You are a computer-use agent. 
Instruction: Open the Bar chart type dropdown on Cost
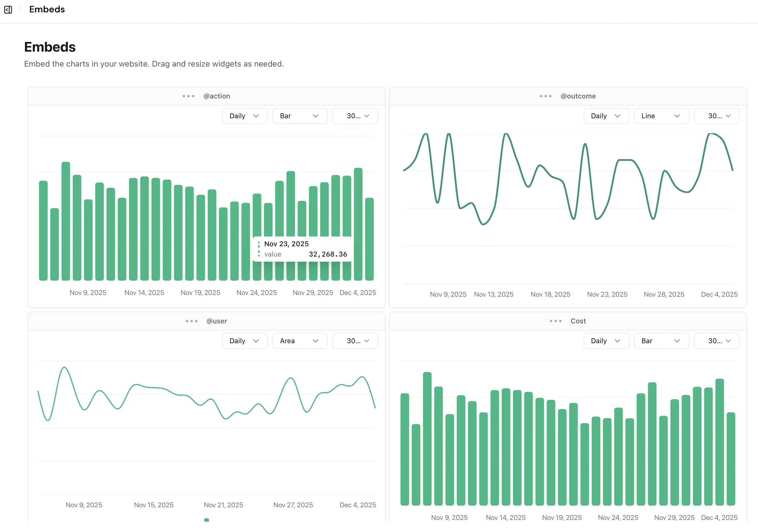(x=661, y=341)
